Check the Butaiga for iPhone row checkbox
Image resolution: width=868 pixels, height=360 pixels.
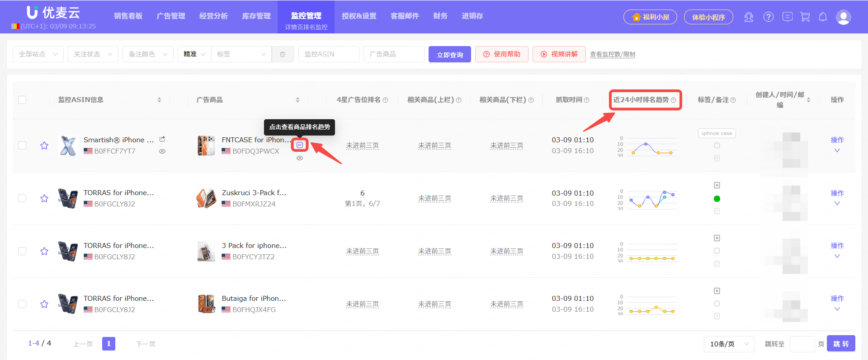(x=22, y=304)
